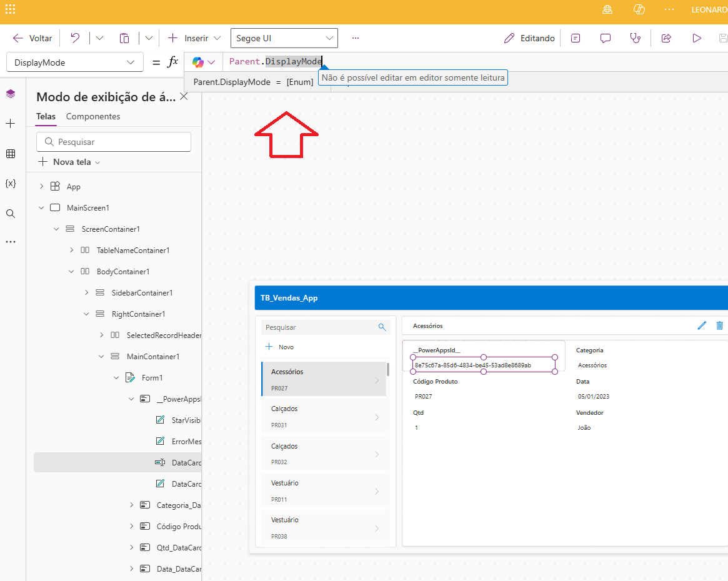Expand the App tree node

41,186
